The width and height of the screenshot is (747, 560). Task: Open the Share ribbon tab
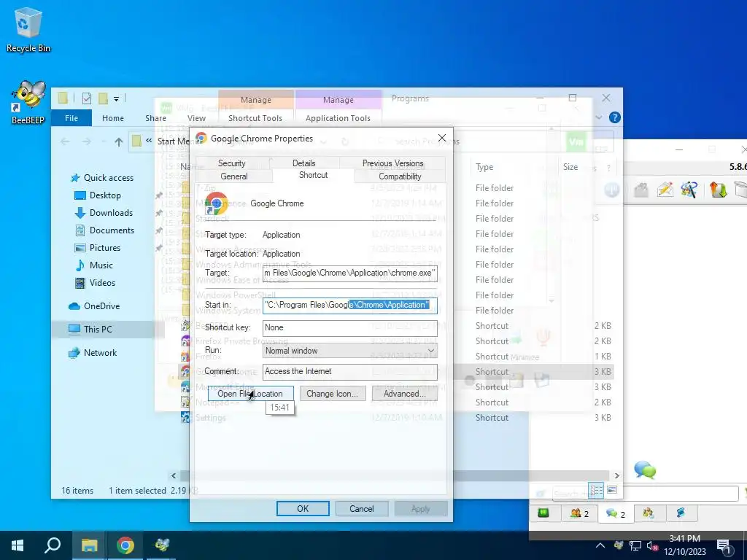[x=156, y=118]
